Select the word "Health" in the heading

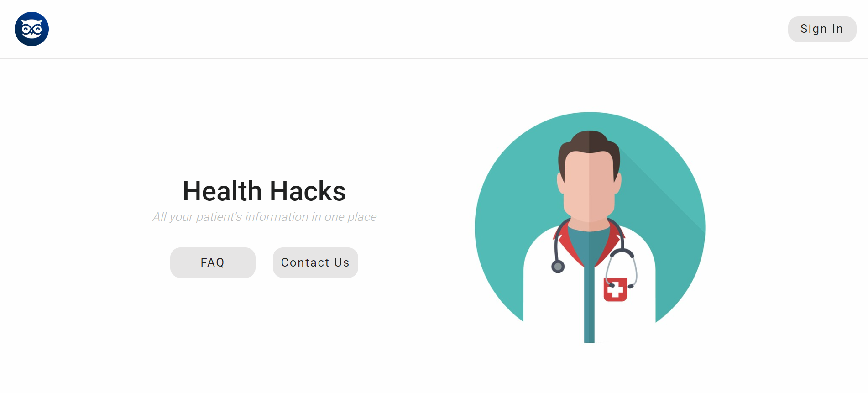[222, 191]
